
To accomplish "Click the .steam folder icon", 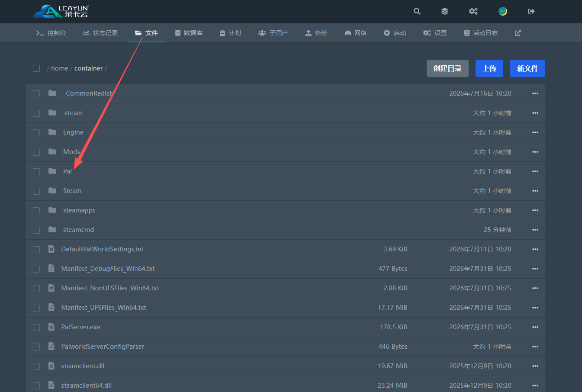I will (x=52, y=112).
